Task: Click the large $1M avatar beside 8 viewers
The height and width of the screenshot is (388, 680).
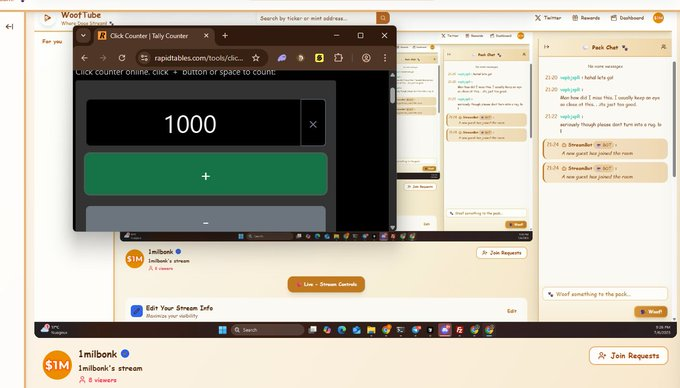Action: (x=57, y=365)
